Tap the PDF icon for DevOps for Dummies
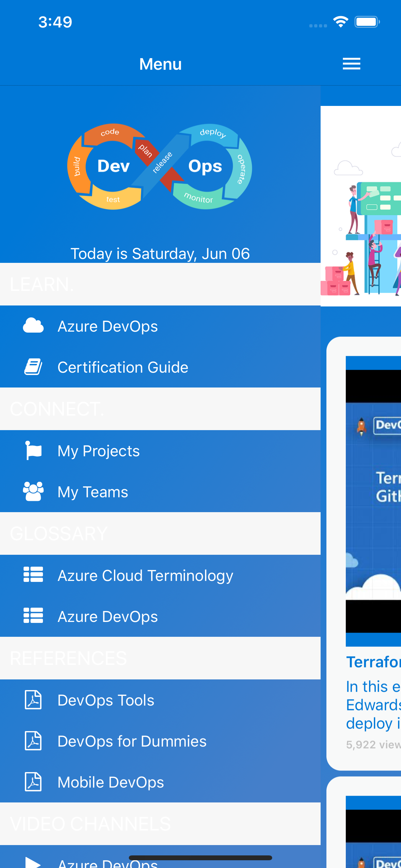This screenshot has width=401, height=868. (x=33, y=741)
